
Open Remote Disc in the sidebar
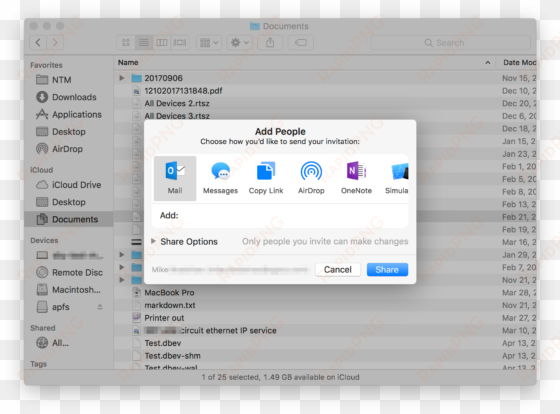[x=70, y=273]
